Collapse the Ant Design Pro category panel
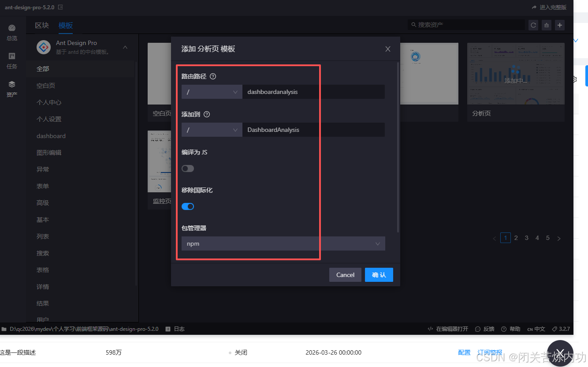The width and height of the screenshot is (588, 367). (125, 47)
